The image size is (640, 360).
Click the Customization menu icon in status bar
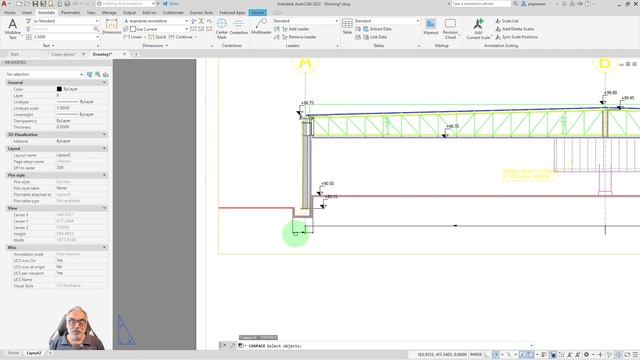(635, 355)
